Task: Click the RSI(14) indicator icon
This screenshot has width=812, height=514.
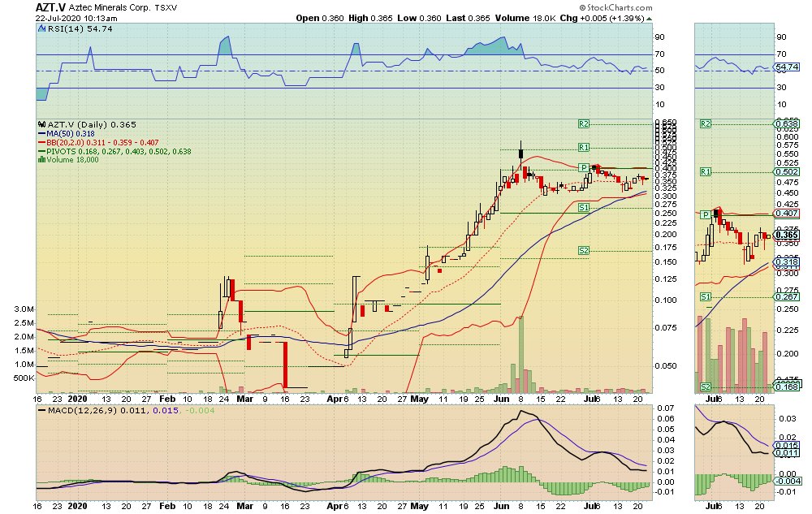Action: point(42,29)
